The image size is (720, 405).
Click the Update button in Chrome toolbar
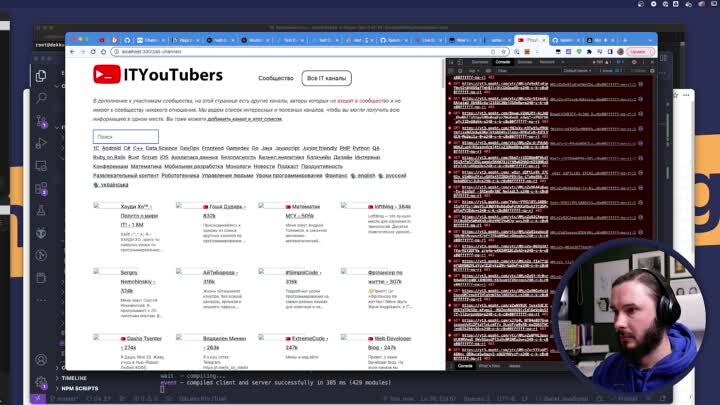(x=639, y=52)
